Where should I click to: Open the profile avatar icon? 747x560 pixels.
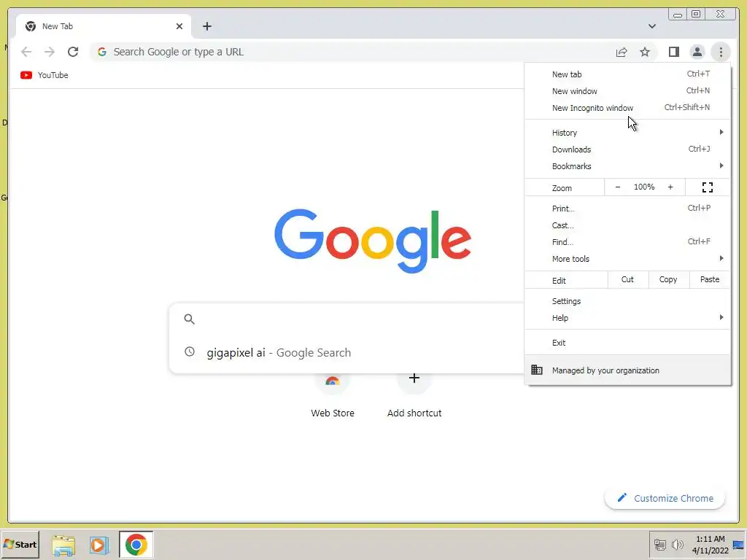[697, 52]
